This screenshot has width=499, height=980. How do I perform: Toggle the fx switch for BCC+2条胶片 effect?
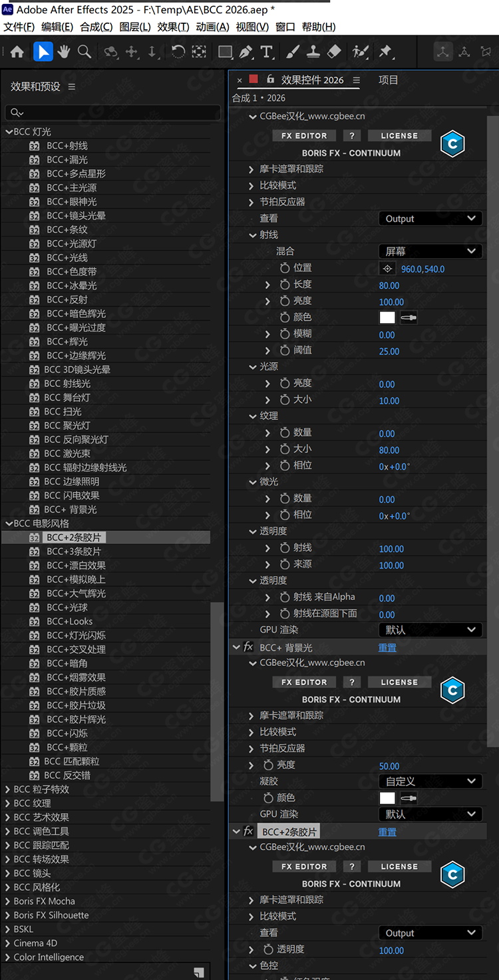tap(248, 832)
